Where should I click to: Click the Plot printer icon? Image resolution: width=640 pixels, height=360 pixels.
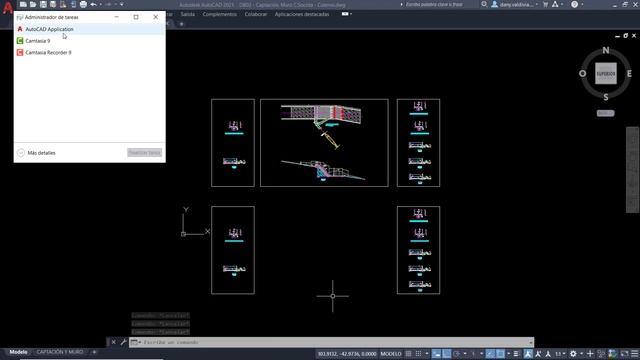pos(83,4)
